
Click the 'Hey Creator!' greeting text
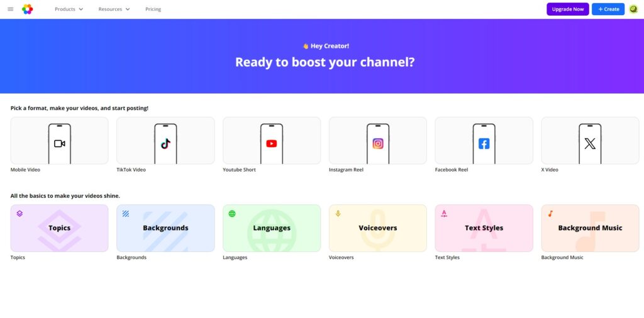(x=330, y=46)
